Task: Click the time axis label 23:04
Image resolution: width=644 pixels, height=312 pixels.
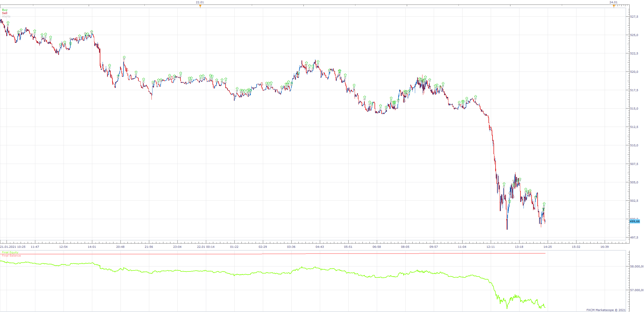Action: click(177, 247)
